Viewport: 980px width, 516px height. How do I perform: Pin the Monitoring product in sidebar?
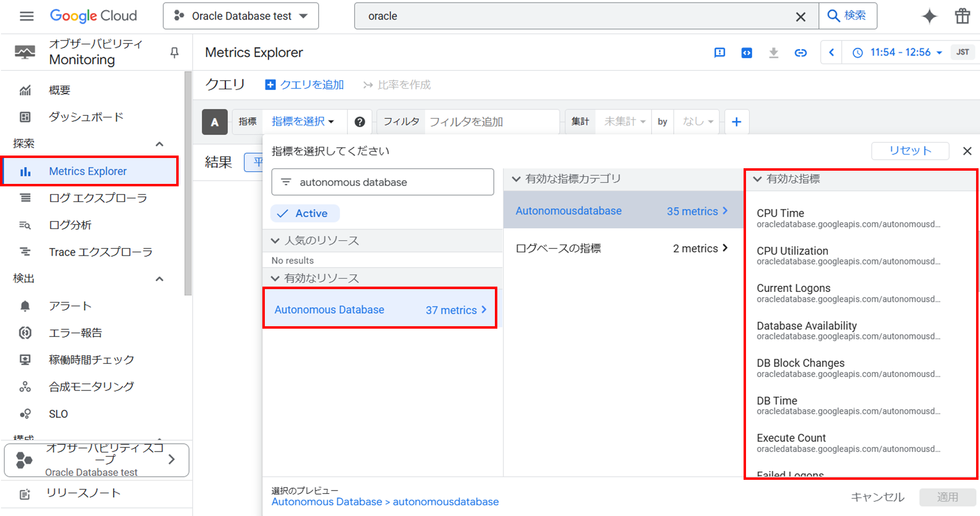coord(174,52)
